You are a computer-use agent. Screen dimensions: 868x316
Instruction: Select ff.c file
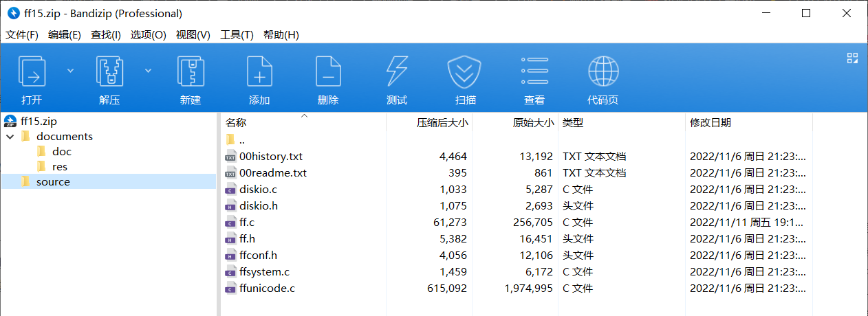247,222
